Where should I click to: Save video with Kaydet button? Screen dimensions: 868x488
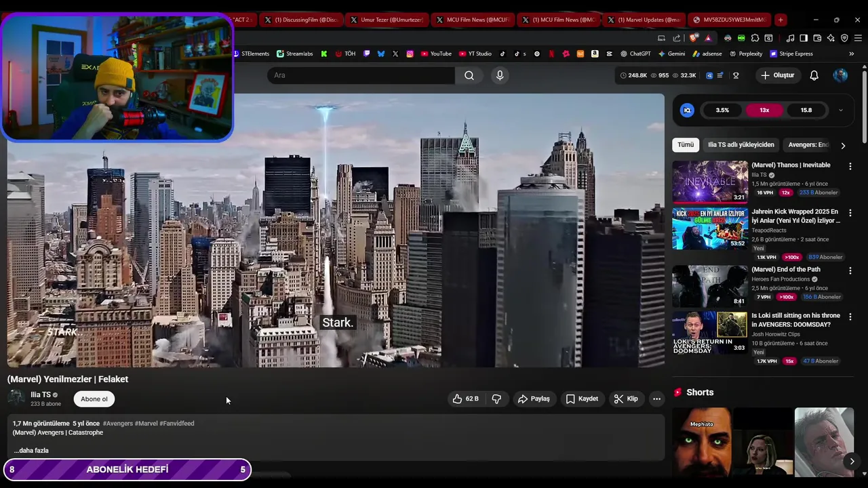click(x=582, y=399)
